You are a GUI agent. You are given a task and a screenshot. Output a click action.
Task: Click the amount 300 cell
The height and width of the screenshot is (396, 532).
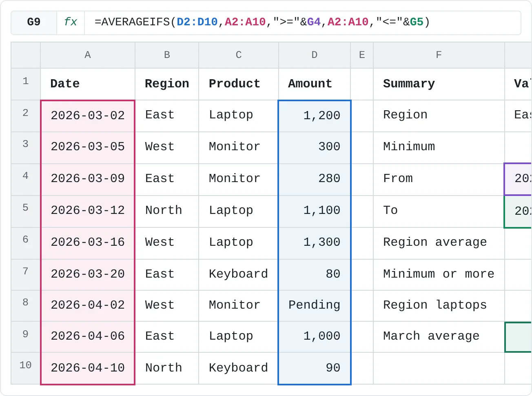click(315, 148)
